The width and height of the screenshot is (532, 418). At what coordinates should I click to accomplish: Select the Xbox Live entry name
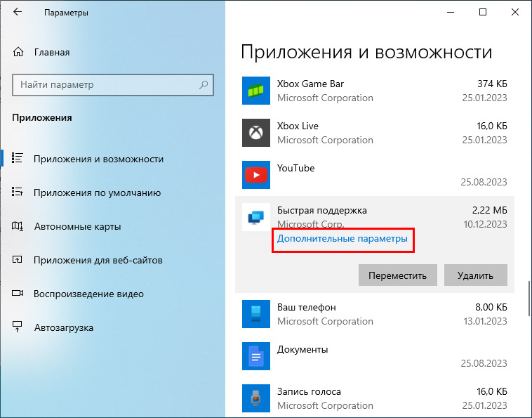(x=298, y=126)
